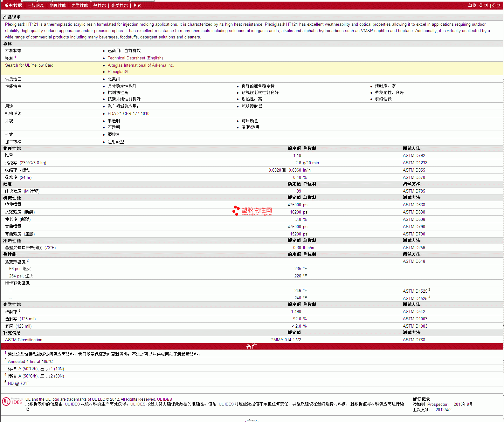Click the Altuglas International of Arkema Inc. link
504x422 pixels.
click(141, 65)
